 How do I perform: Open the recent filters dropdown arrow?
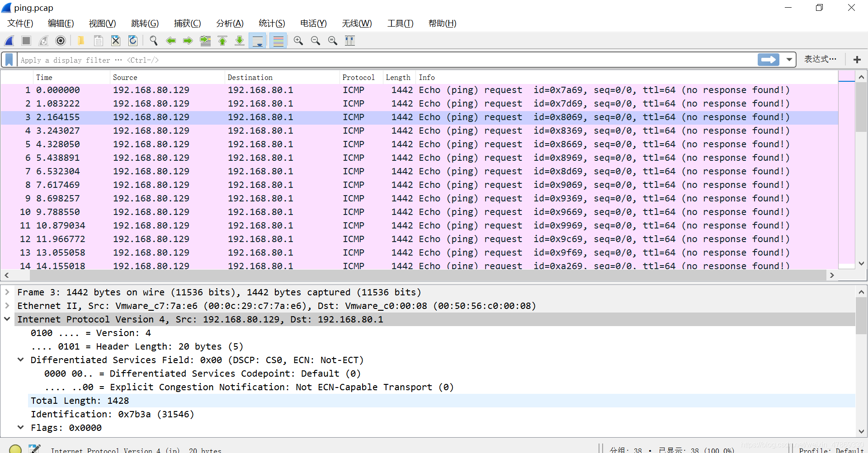(x=789, y=60)
